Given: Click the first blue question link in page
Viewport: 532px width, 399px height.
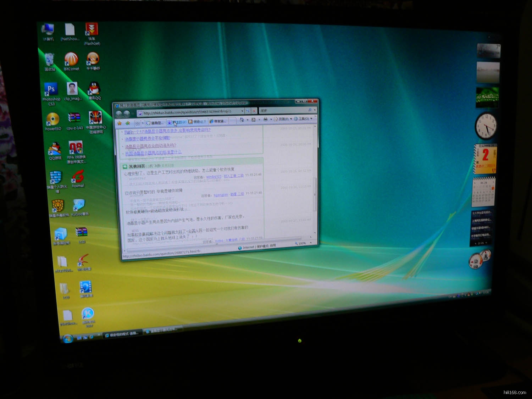Looking at the screenshot, I should click(167, 131).
